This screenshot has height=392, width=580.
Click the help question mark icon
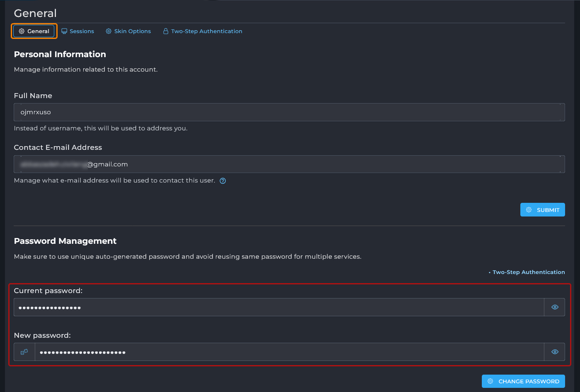223,181
